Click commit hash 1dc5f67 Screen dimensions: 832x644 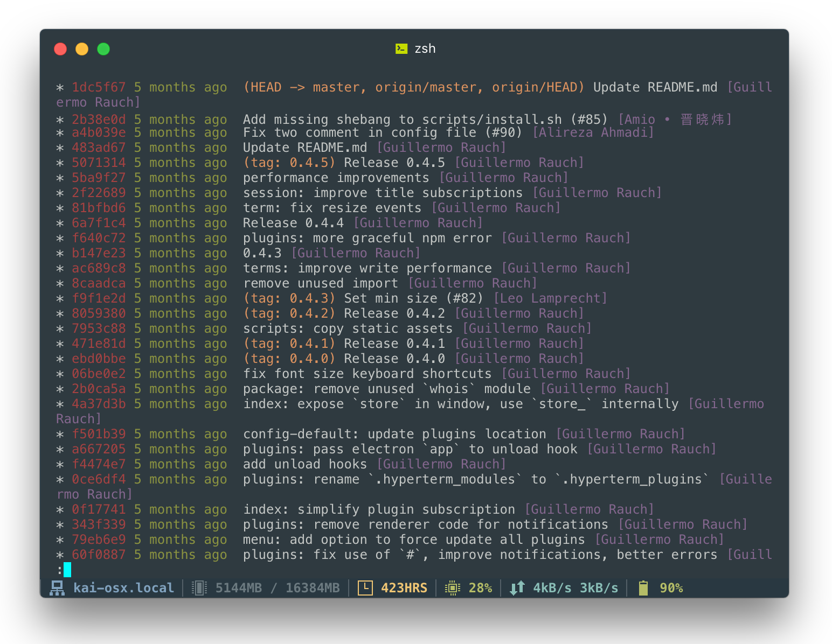coord(99,87)
